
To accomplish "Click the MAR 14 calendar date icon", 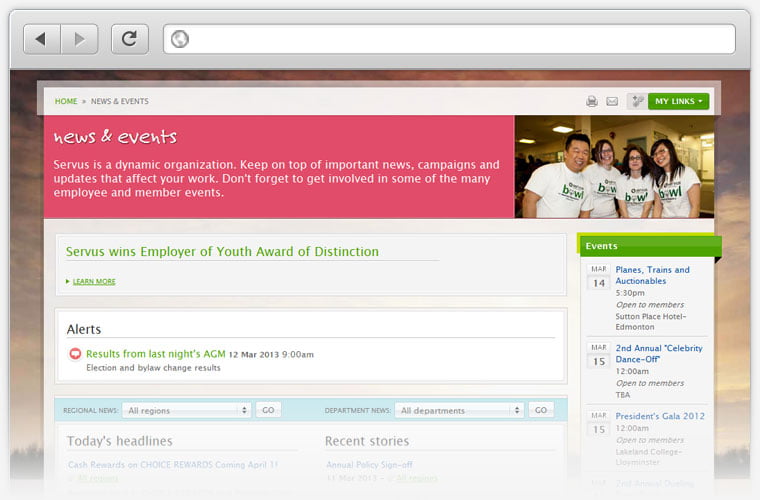I will 599,277.
